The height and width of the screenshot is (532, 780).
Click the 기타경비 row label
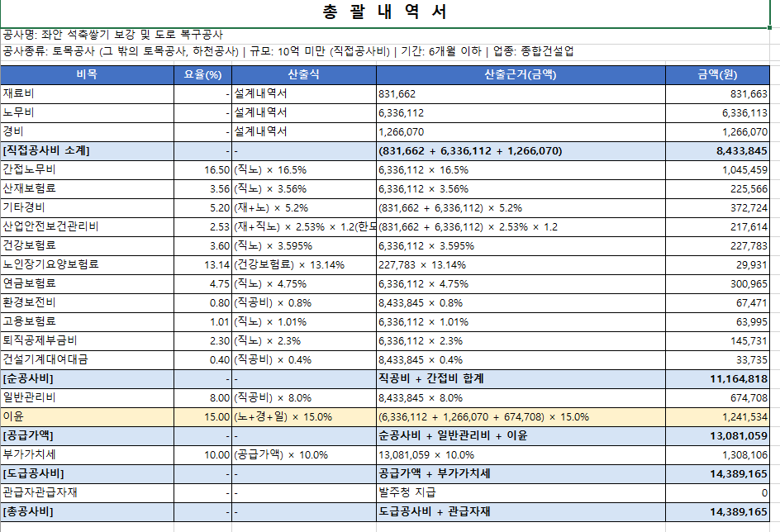(87, 208)
